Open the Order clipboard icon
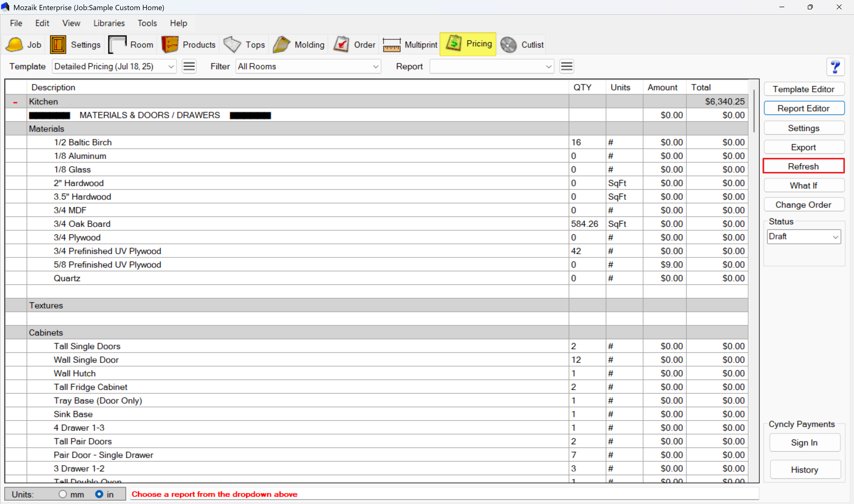Image resolution: width=854 pixels, height=504 pixels. tap(341, 44)
